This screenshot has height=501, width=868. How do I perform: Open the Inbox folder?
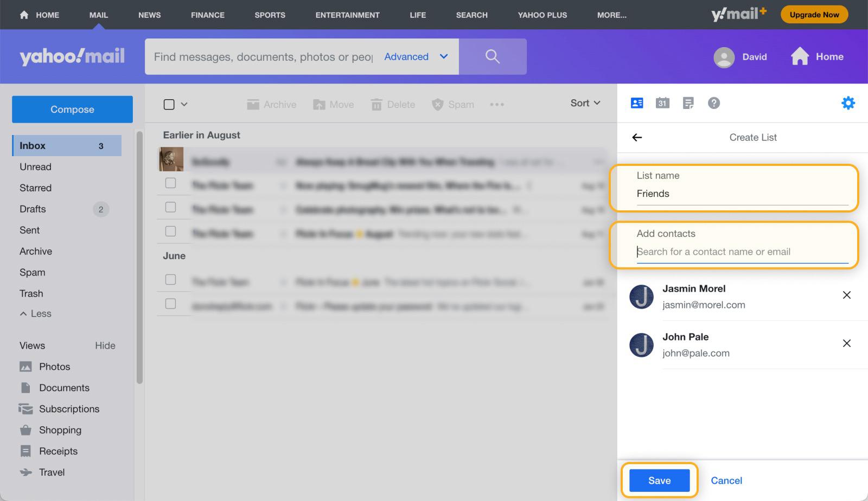click(67, 146)
